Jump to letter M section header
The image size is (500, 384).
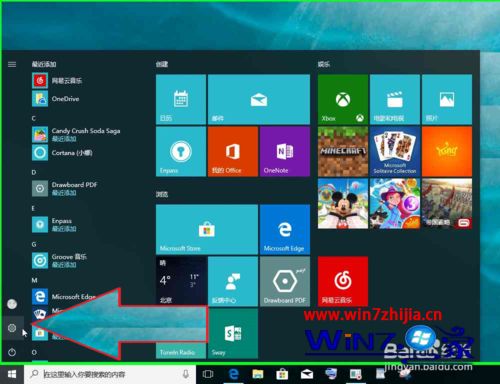click(x=34, y=280)
